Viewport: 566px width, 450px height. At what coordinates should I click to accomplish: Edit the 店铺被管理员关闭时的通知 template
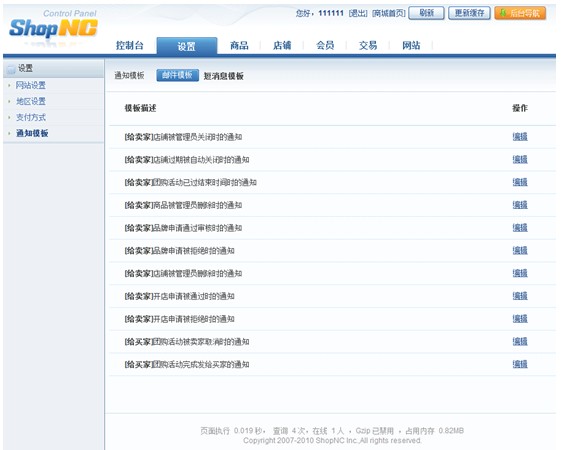tap(520, 136)
